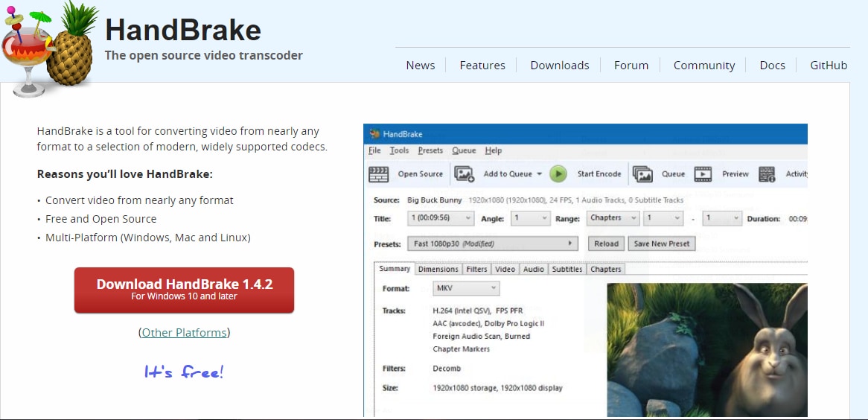Go to the Forum page
The height and width of the screenshot is (420, 868).
(631, 66)
